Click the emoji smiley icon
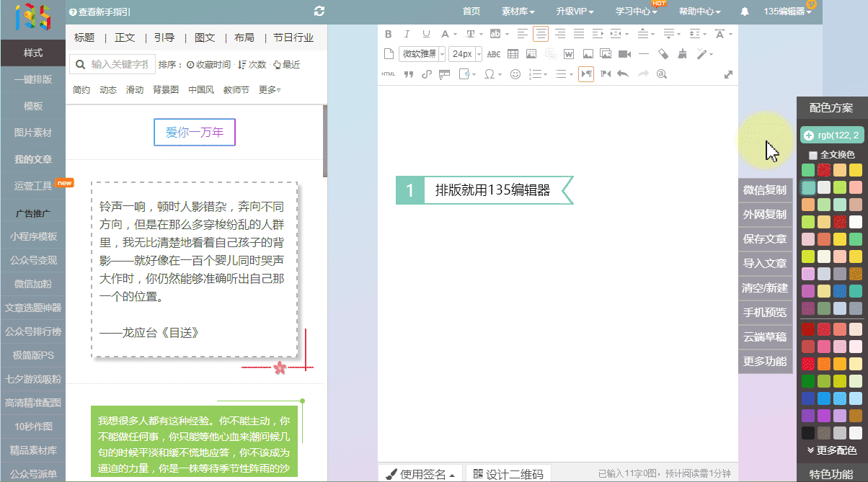Screen dimensions: 868x482 pos(515,73)
